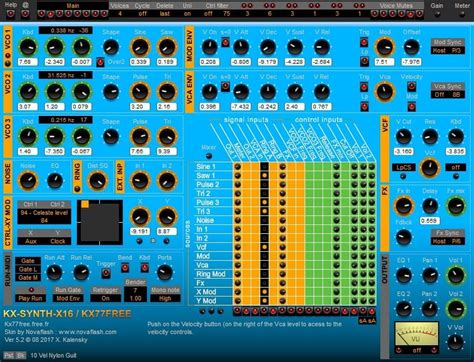Click the Kbd LED in RUN-MIDI
This screenshot has height=362, width=474.
point(144,267)
